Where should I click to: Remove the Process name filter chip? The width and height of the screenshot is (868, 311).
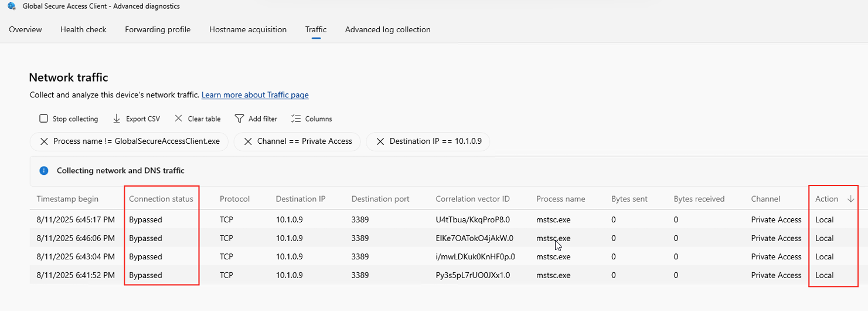pyautogui.click(x=44, y=141)
